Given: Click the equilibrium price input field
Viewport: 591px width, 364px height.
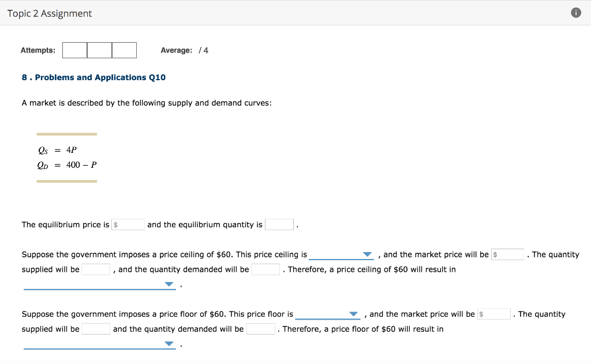Looking at the screenshot, I should pos(128,224).
